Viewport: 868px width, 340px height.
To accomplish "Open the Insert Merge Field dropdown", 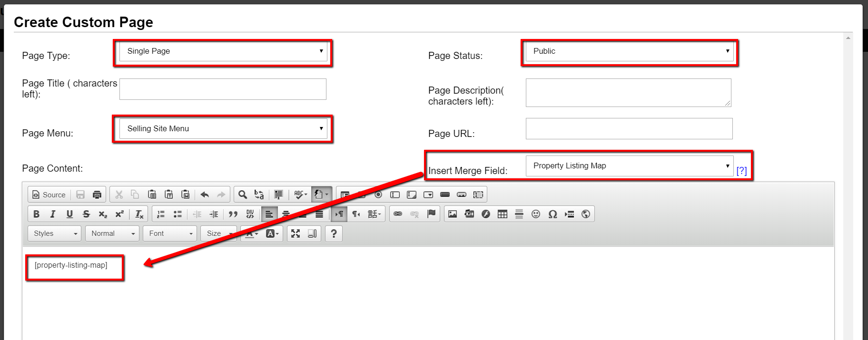I will 629,166.
